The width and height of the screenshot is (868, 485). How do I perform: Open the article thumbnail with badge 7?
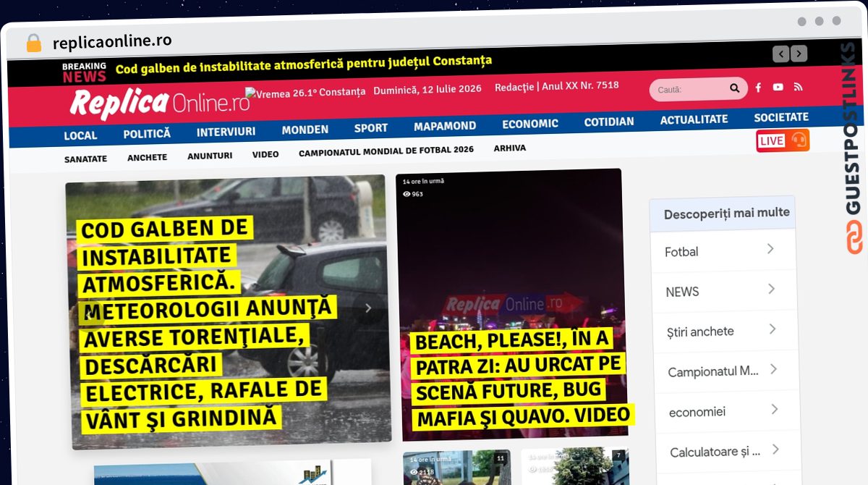click(575, 466)
